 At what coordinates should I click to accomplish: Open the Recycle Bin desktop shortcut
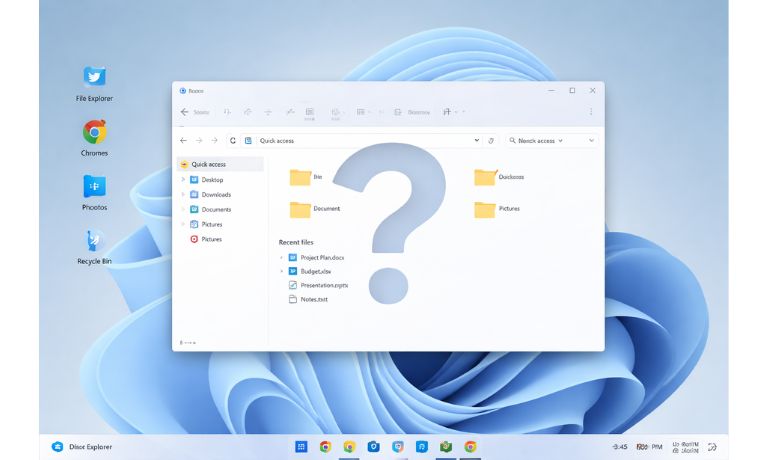94,246
